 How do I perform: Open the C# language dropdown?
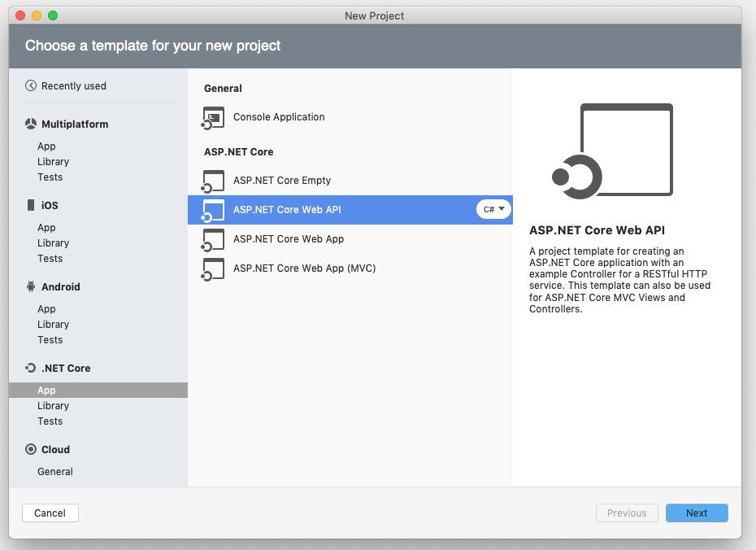[493, 209]
